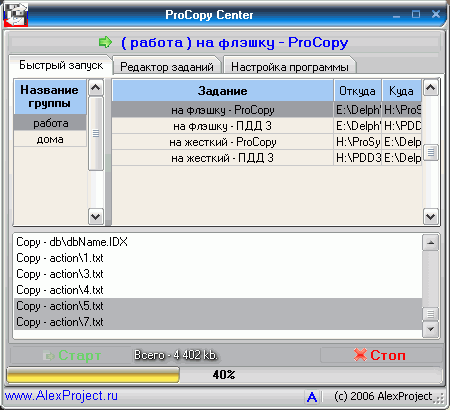Click log line Copy - action\3.txt
The height and width of the screenshot is (410, 450).
point(218,274)
